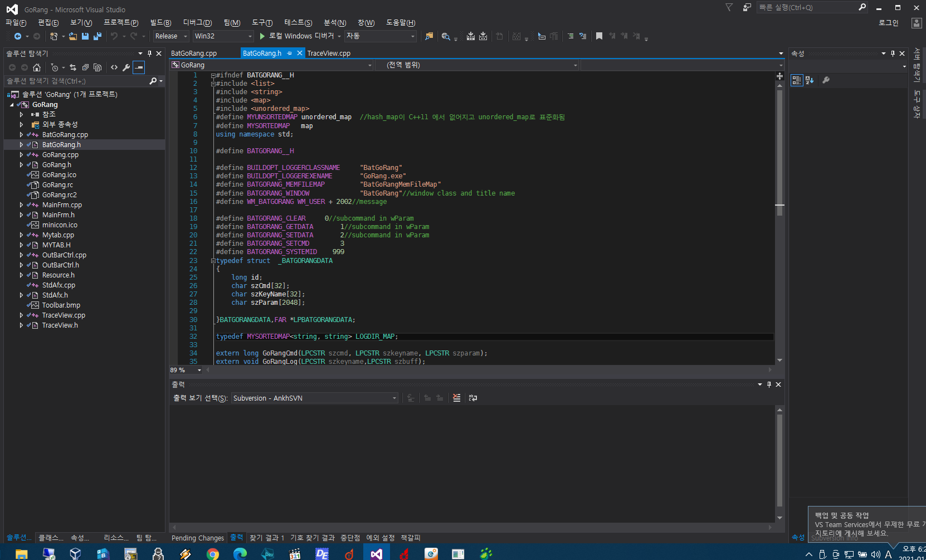Click the View Code brackets icon
Screen dimensions: 926x560
[x=114, y=67]
